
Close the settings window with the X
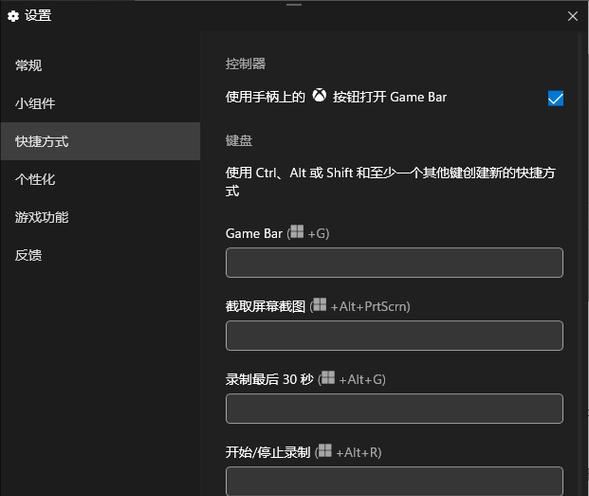click(x=572, y=16)
